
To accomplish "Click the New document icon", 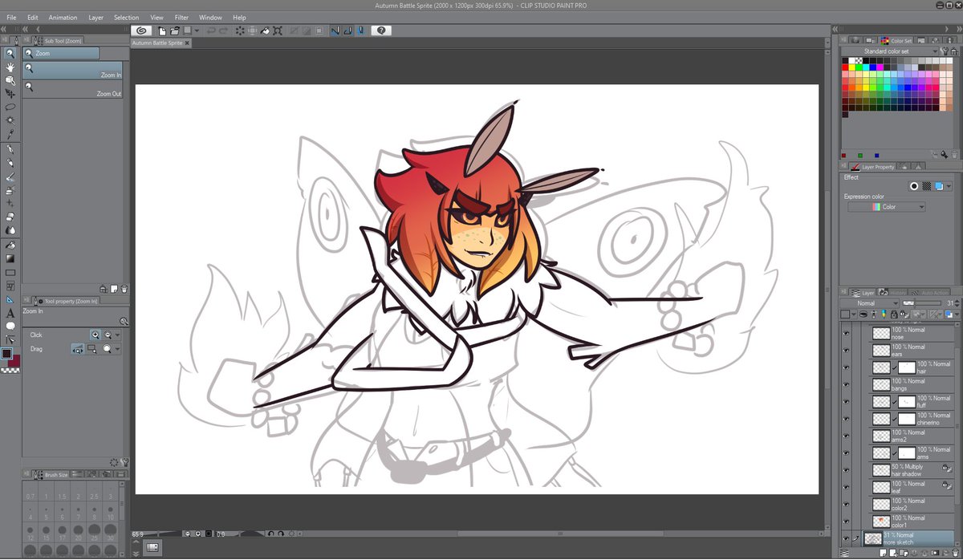I will pos(162,30).
